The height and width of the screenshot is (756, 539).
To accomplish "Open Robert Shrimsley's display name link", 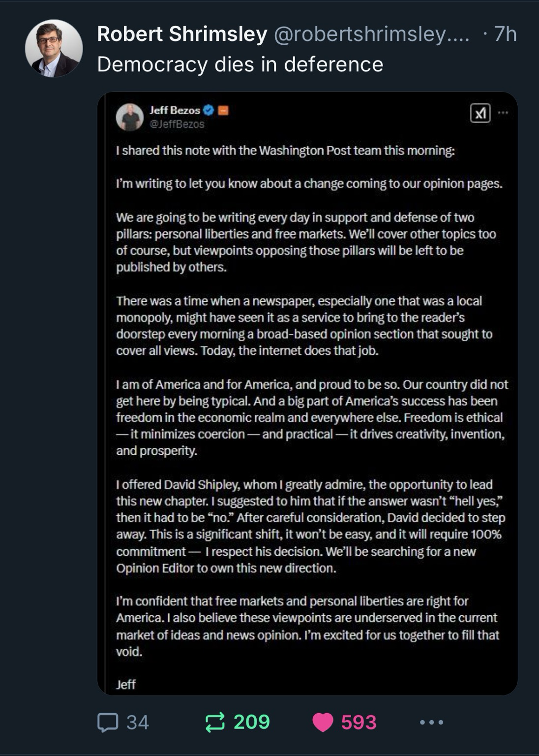I will [182, 34].
